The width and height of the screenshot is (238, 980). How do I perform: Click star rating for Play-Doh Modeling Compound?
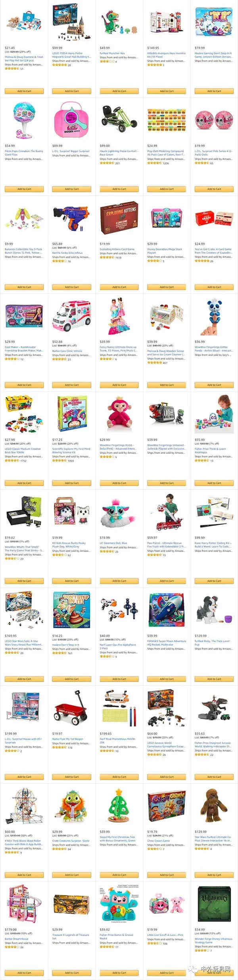(154, 163)
